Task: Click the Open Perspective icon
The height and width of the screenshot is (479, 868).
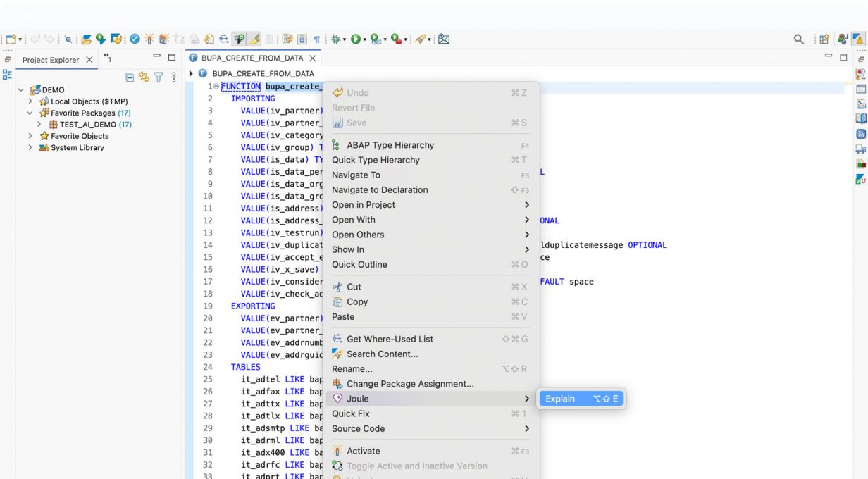Action: point(824,39)
